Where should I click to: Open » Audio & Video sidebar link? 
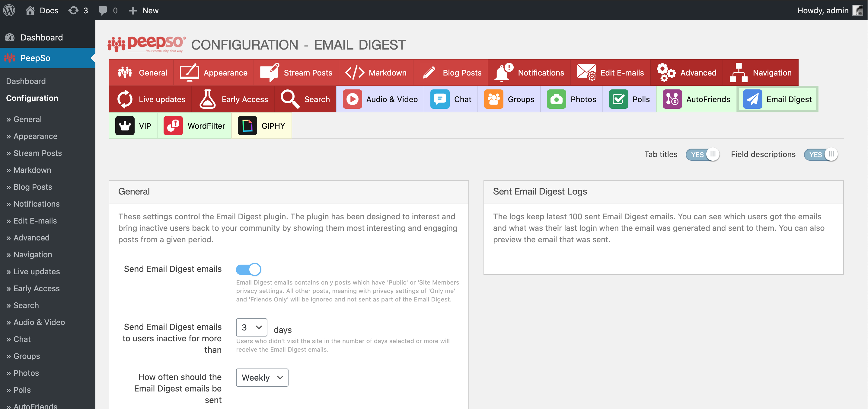(36, 322)
